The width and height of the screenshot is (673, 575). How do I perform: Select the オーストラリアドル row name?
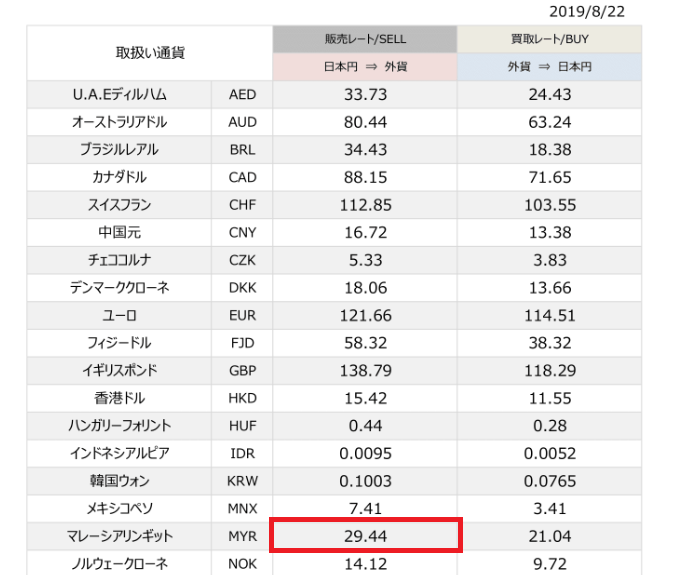(x=119, y=122)
